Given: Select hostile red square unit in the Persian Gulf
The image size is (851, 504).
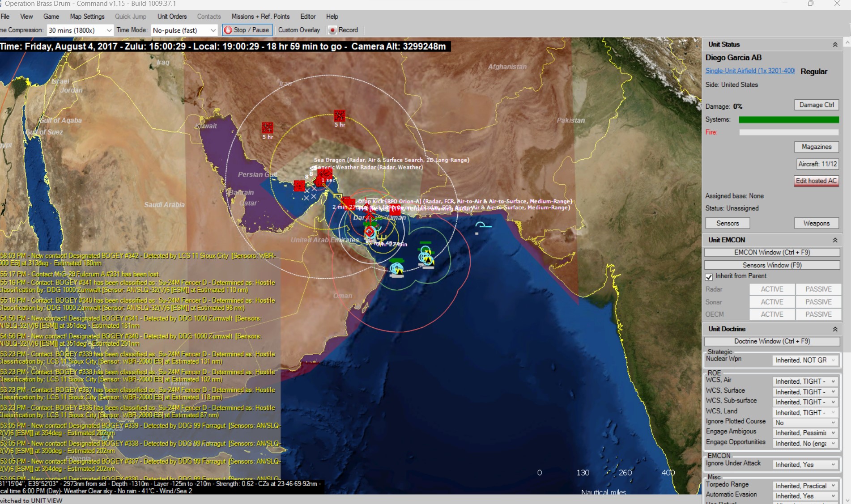Looking at the screenshot, I should tap(299, 186).
